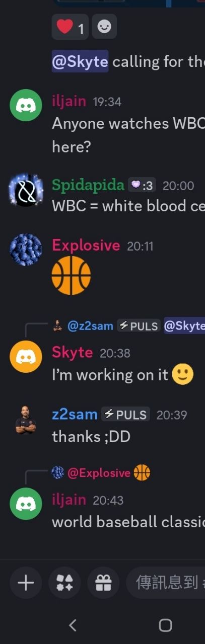Open the add reaction smiley button

click(104, 27)
